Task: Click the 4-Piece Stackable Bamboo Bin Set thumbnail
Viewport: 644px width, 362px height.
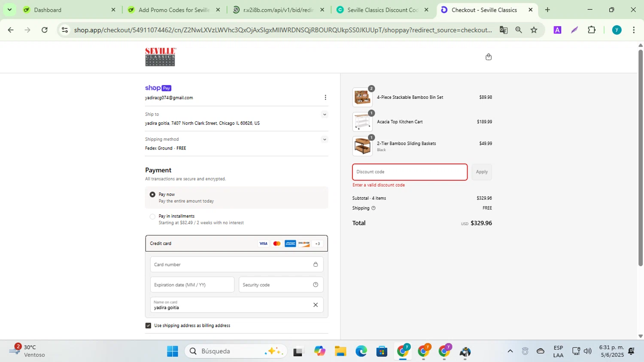Action: coord(362,97)
